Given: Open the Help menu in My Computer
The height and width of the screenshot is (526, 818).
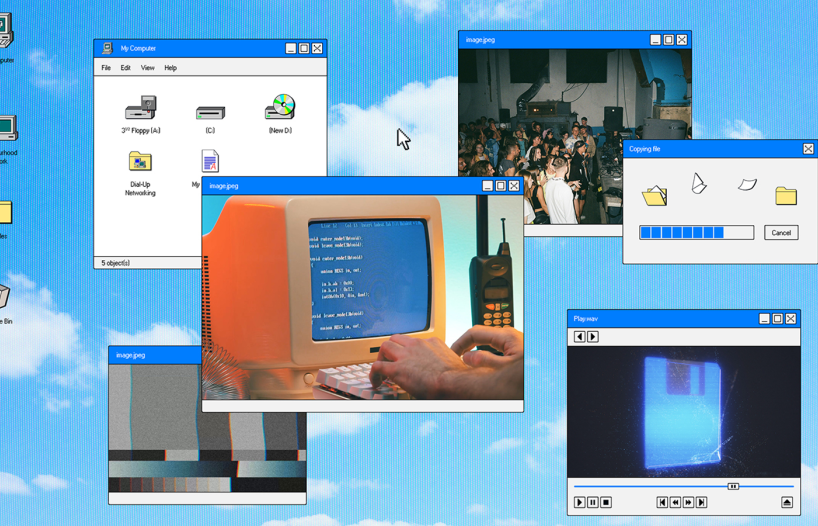Looking at the screenshot, I should 170,68.
